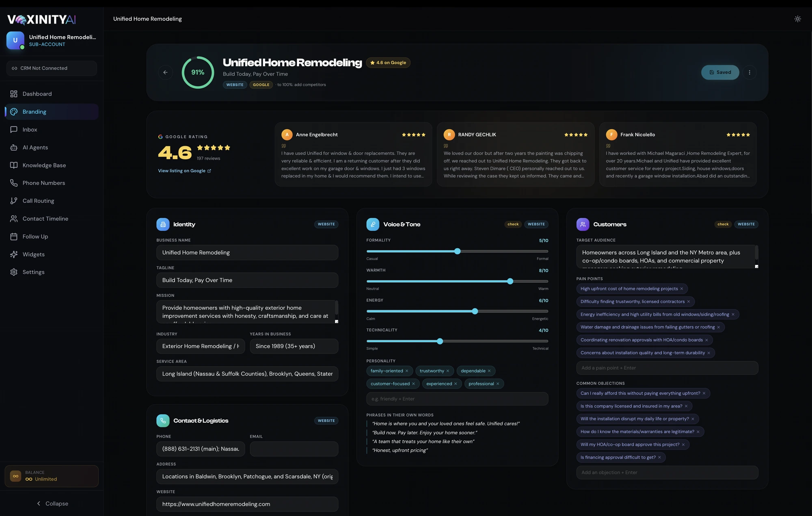Click the U account avatar

pyautogui.click(x=15, y=40)
